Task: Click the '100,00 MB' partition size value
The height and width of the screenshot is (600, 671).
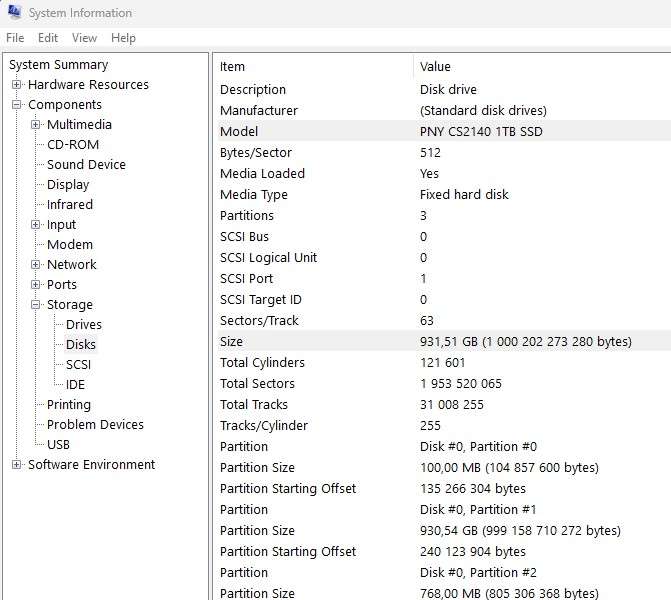Action: 509,467
